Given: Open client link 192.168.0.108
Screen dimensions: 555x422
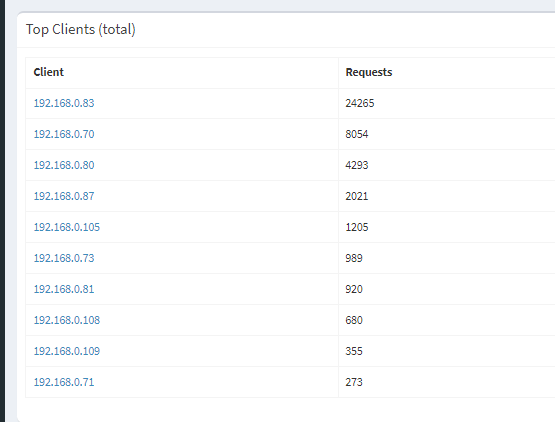Looking at the screenshot, I should [x=67, y=320].
